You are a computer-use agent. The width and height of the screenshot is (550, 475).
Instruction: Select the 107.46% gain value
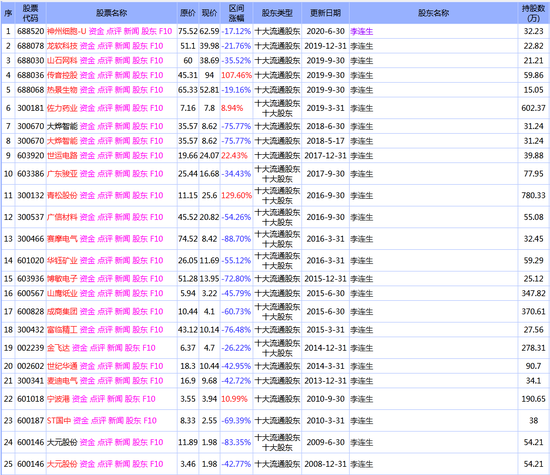click(236, 75)
